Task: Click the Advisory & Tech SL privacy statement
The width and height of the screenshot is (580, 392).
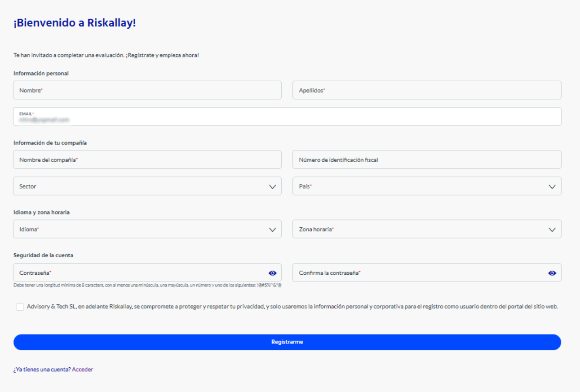Action: [292, 307]
